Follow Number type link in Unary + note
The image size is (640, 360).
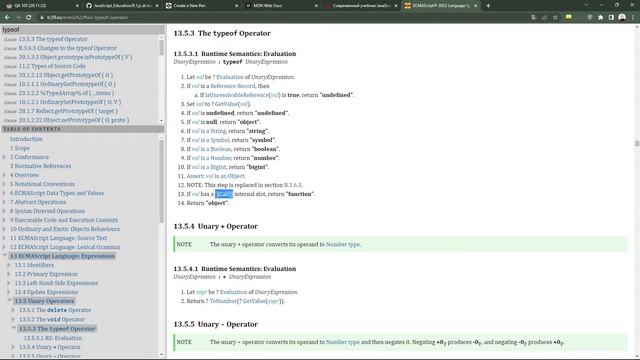point(343,244)
